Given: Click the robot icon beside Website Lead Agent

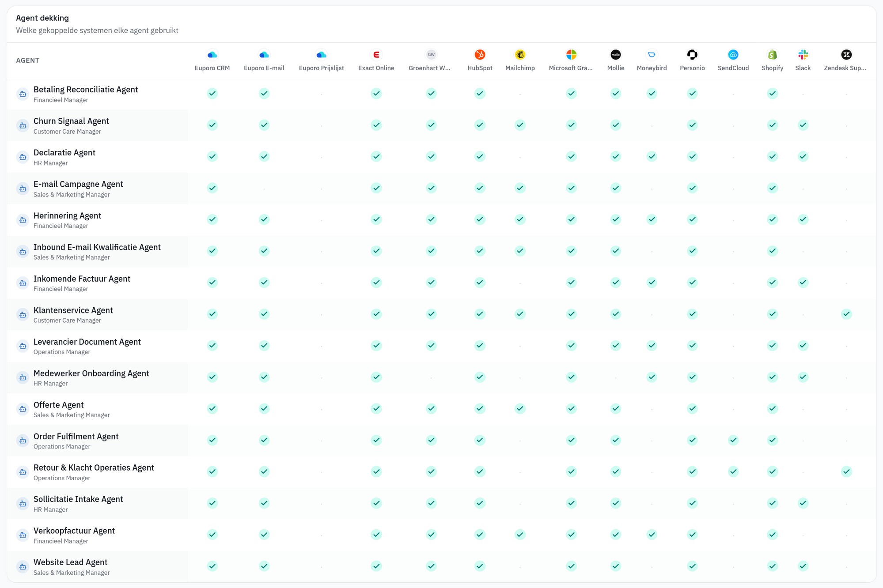Looking at the screenshot, I should [23, 566].
